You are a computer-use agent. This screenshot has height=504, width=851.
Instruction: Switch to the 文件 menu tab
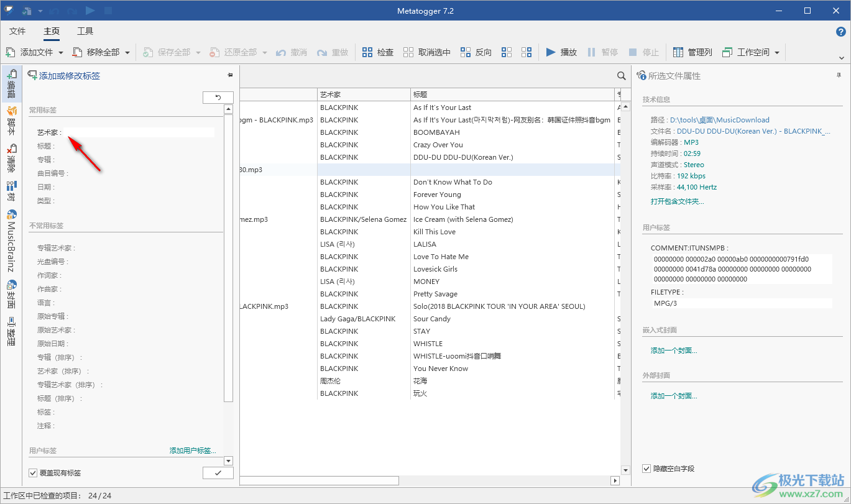[17, 31]
